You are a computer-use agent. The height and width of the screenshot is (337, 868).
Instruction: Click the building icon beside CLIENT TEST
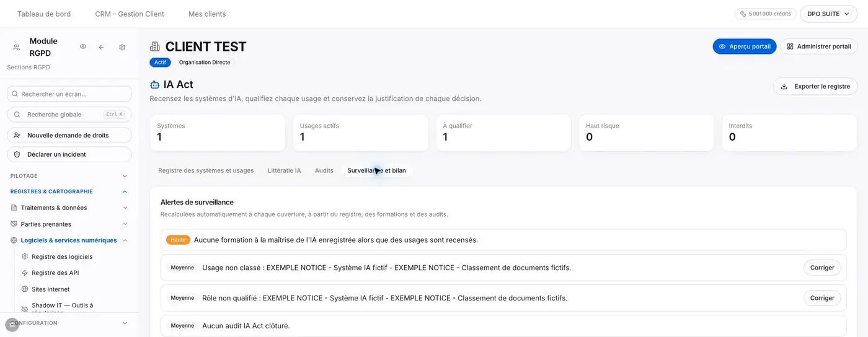[155, 46]
